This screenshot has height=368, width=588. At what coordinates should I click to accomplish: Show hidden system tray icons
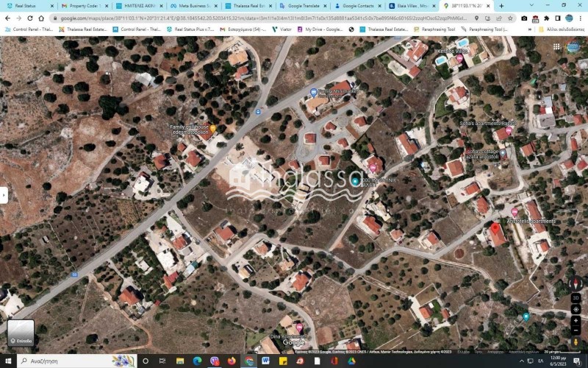tap(521, 361)
